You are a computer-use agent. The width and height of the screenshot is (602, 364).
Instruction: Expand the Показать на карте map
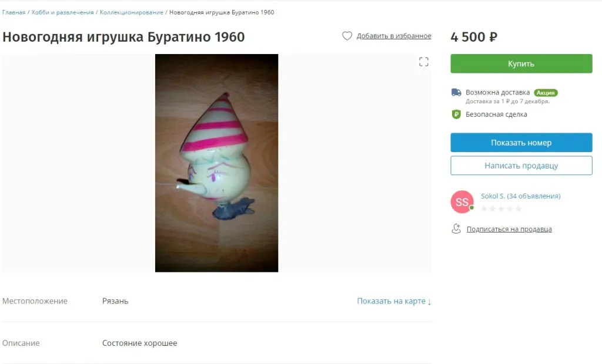pyautogui.click(x=394, y=301)
